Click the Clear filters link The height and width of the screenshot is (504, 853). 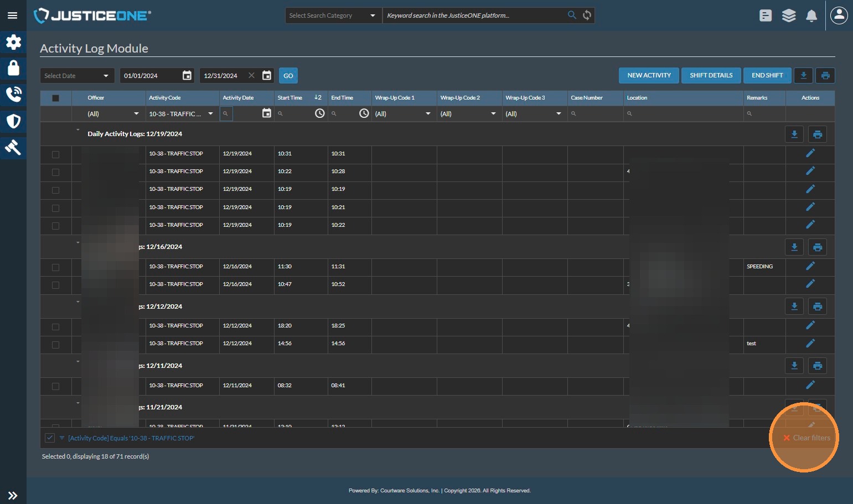tap(807, 438)
